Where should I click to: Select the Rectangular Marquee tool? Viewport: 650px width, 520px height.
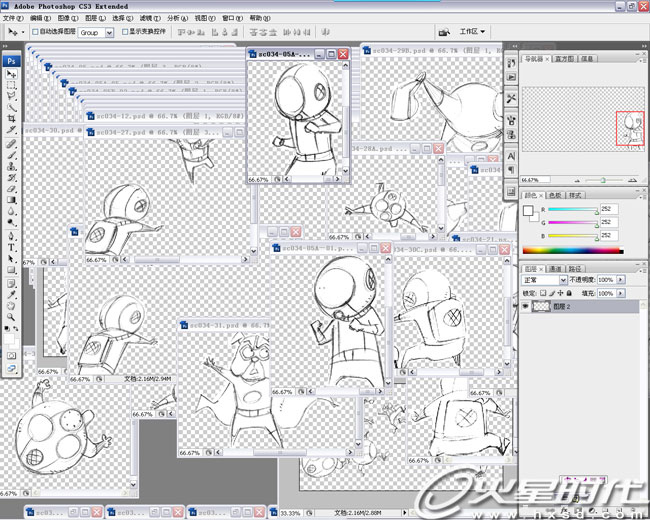click(x=11, y=85)
